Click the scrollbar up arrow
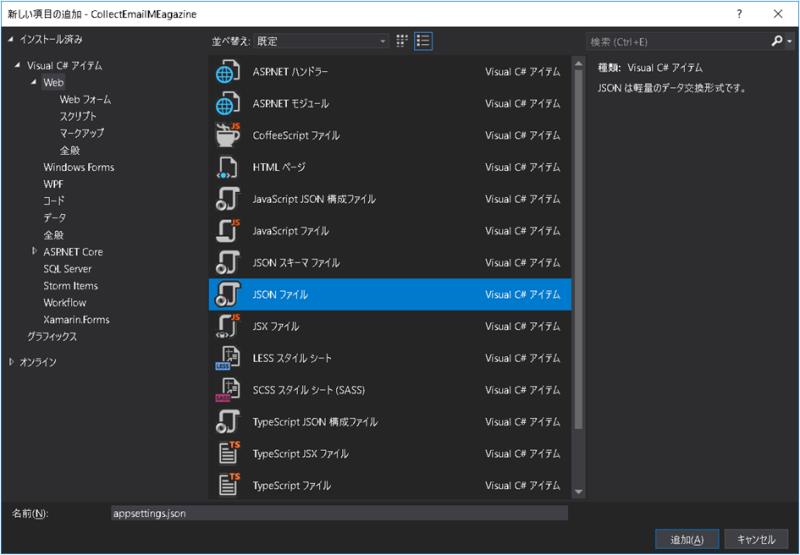This screenshot has height=555, width=800. (x=579, y=64)
